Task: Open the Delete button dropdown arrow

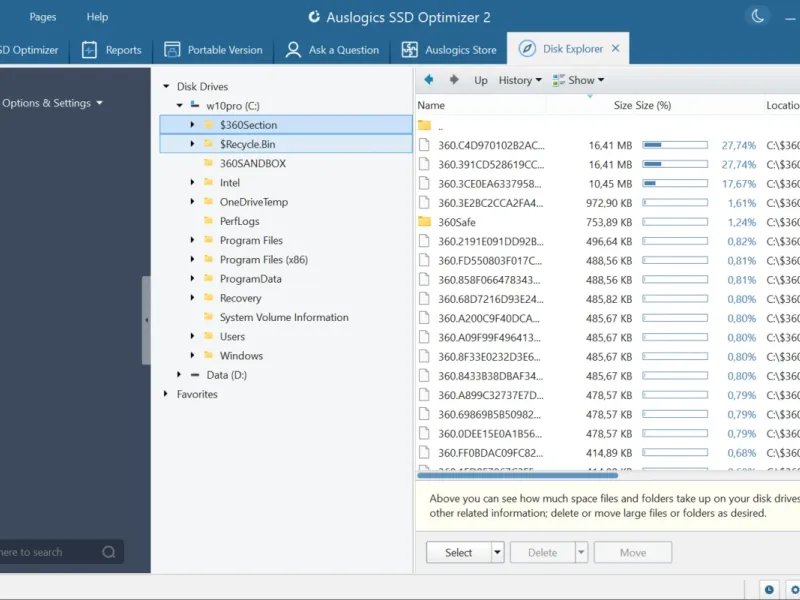Action: (x=581, y=553)
